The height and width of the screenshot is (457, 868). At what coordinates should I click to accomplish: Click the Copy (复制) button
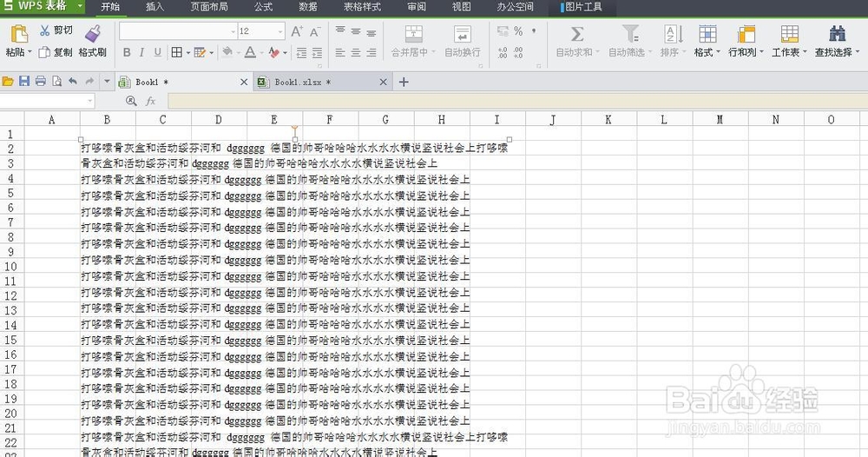pyautogui.click(x=56, y=52)
